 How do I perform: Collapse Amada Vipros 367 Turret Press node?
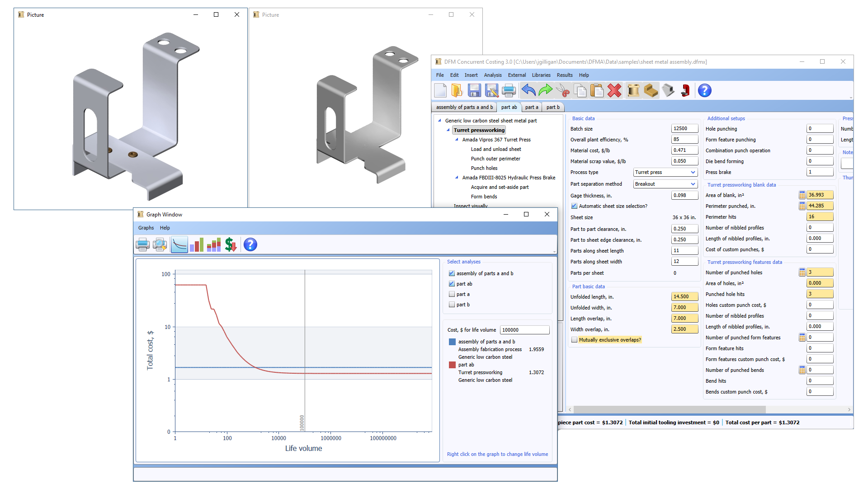(457, 140)
